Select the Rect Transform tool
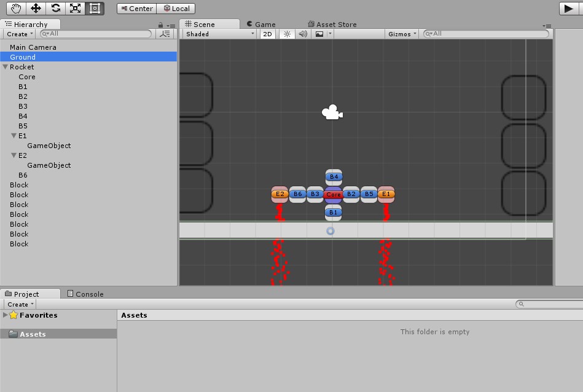Image resolution: width=583 pixels, height=392 pixels. (x=95, y=8)
